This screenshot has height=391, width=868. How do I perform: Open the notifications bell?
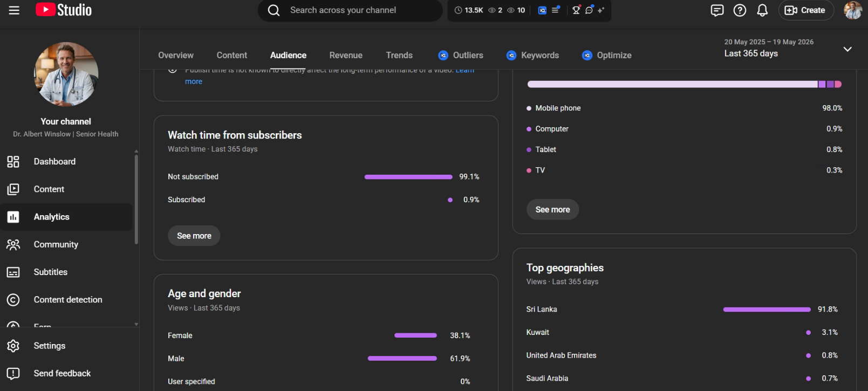[x=762, y=10]
